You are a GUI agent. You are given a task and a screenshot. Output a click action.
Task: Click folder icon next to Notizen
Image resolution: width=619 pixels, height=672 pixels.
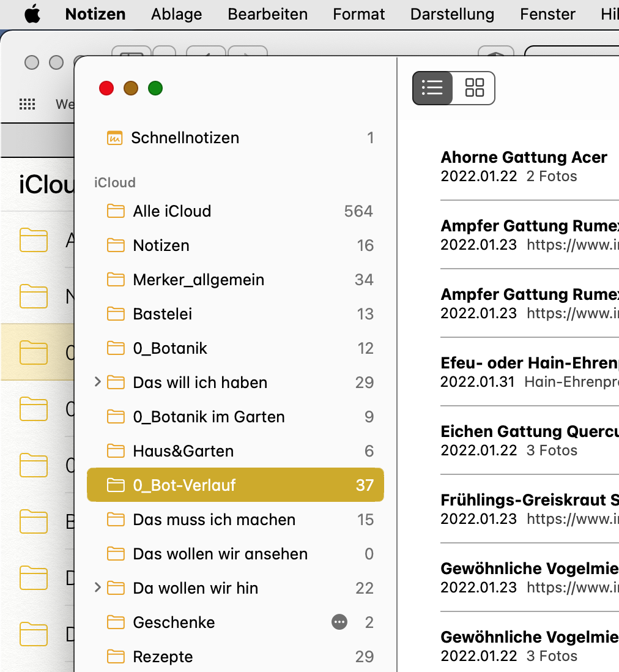tap(116, 245)
